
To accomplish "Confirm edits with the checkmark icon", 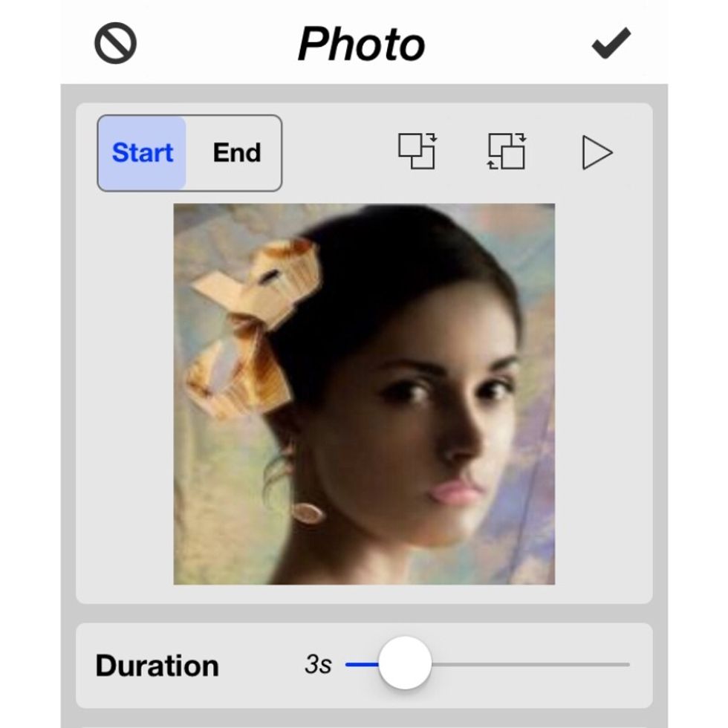I will click(611, 42).
